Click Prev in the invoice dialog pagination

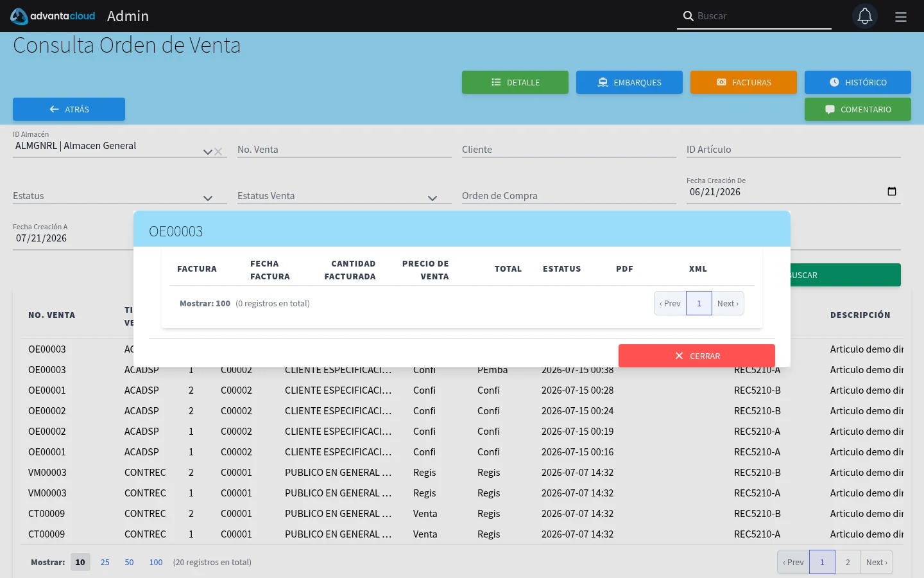click(x=670, y=303)
